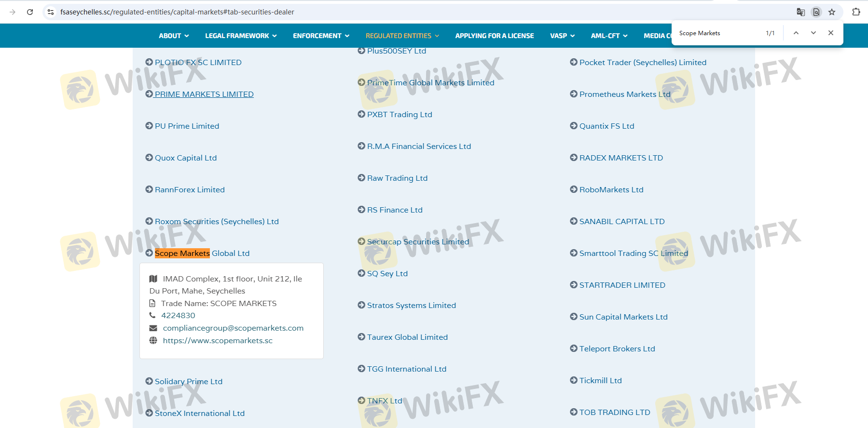Click the arrow icon next to RannForex Limited
The image size is (868, 428).
tap(149, 189)
